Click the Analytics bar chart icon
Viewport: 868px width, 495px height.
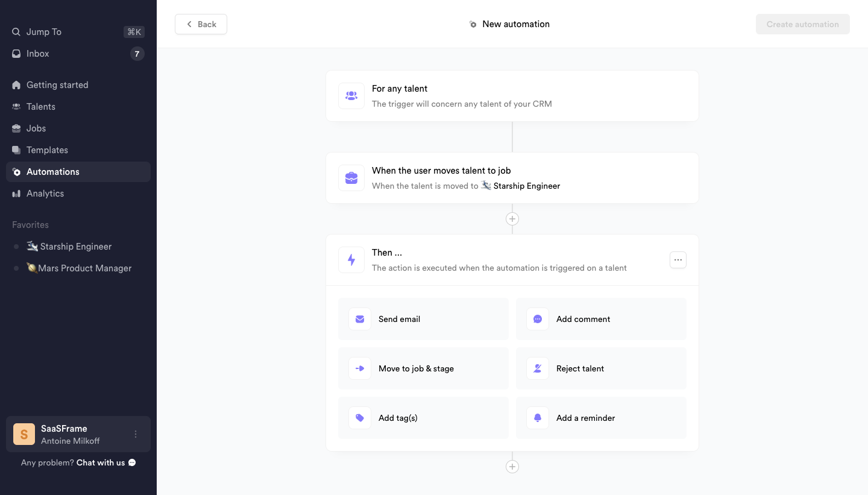coord(16,194)
